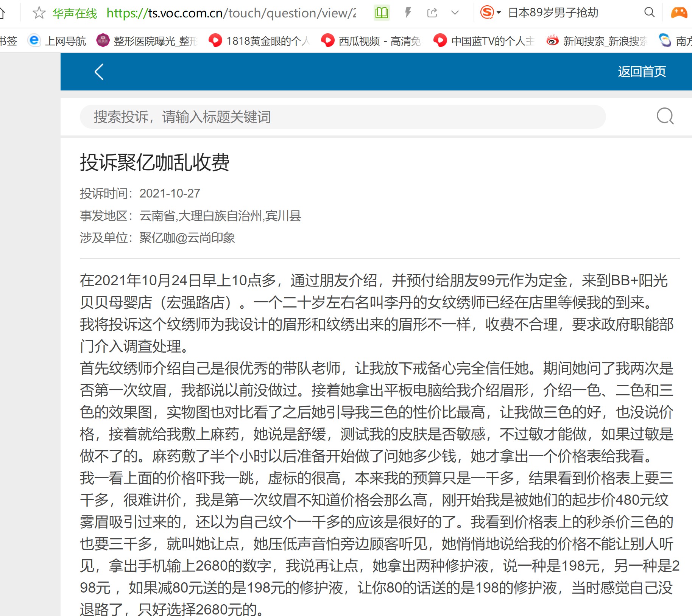Click the search magnifier next to complaint search
The width and height of the screenshot is (692, 616).
tap(665, 116)
